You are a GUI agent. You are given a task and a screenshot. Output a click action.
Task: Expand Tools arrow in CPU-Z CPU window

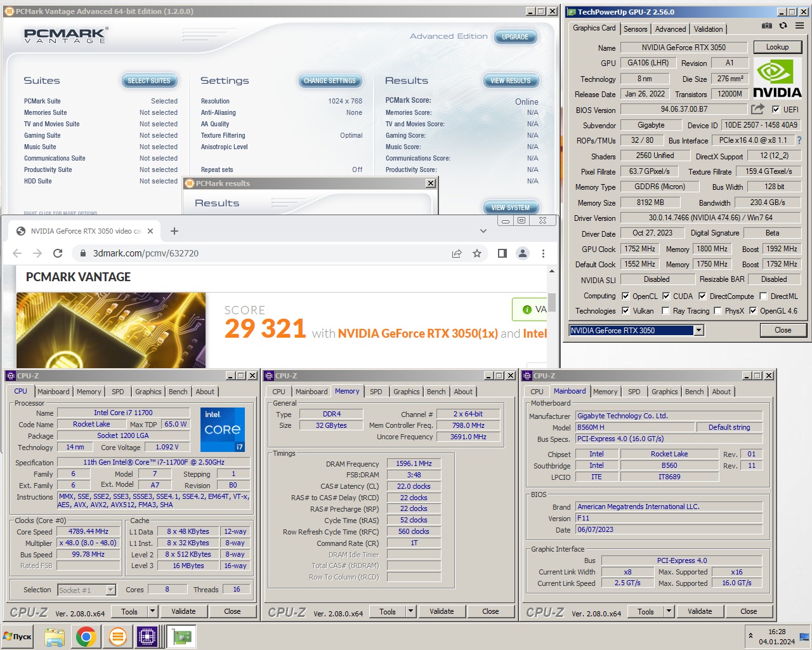[x=152, y=611]
